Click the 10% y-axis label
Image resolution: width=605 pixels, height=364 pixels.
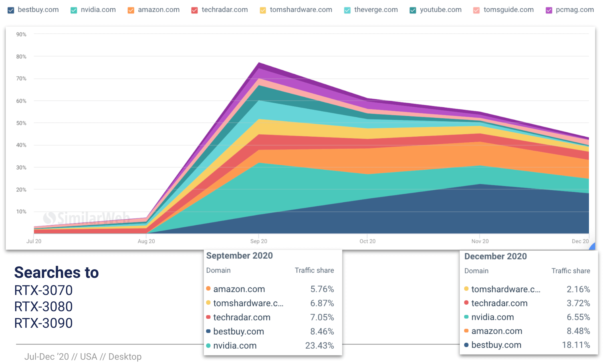click(x=21, y=212)
